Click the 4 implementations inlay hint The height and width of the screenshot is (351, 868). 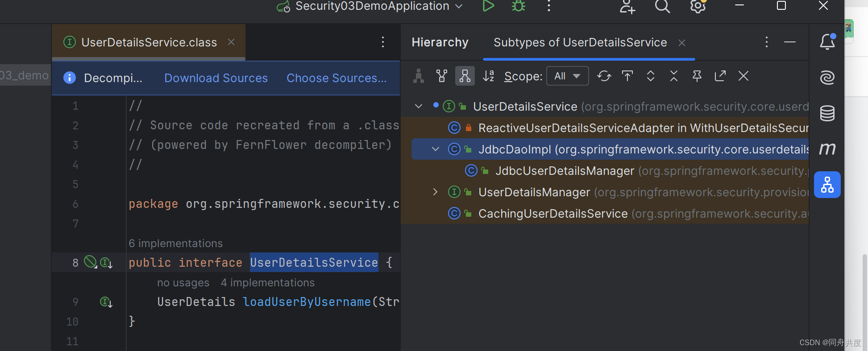click(x=268, y=283)
